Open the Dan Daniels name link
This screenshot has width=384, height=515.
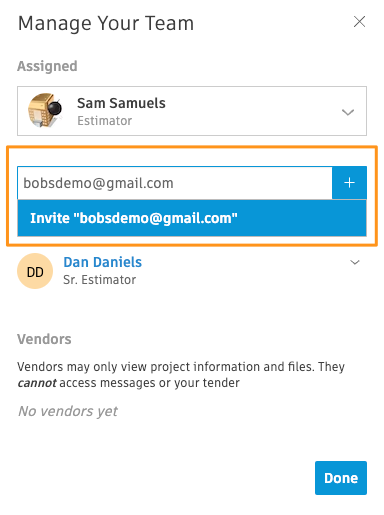[103, 262]
